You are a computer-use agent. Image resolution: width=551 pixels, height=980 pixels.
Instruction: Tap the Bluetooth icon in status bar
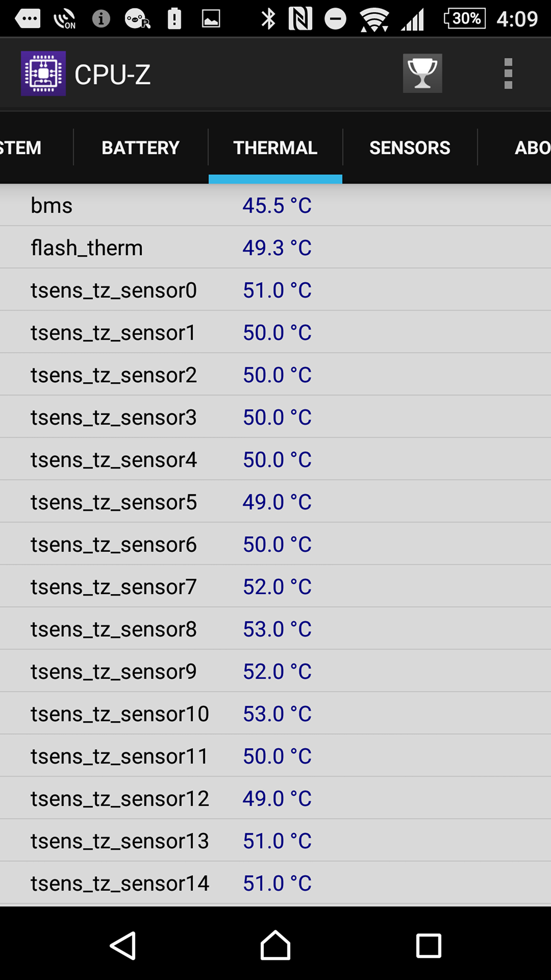click(x=268, y=19)
